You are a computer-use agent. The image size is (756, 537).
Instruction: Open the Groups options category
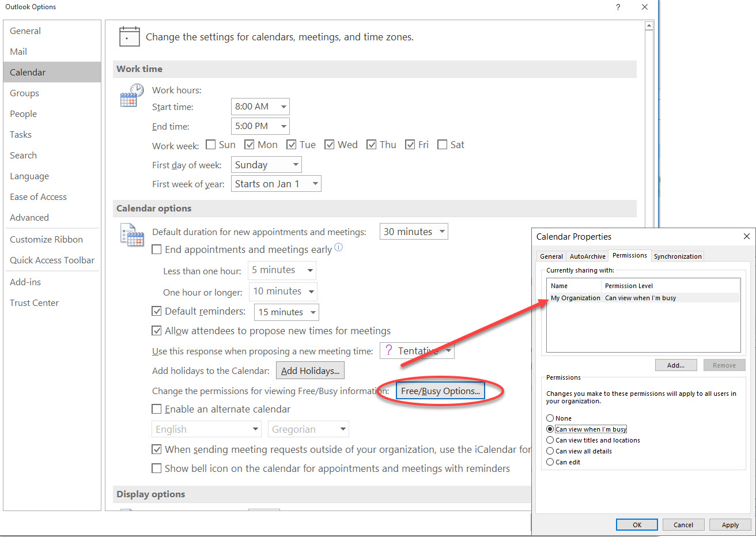(x=52, y=93)
